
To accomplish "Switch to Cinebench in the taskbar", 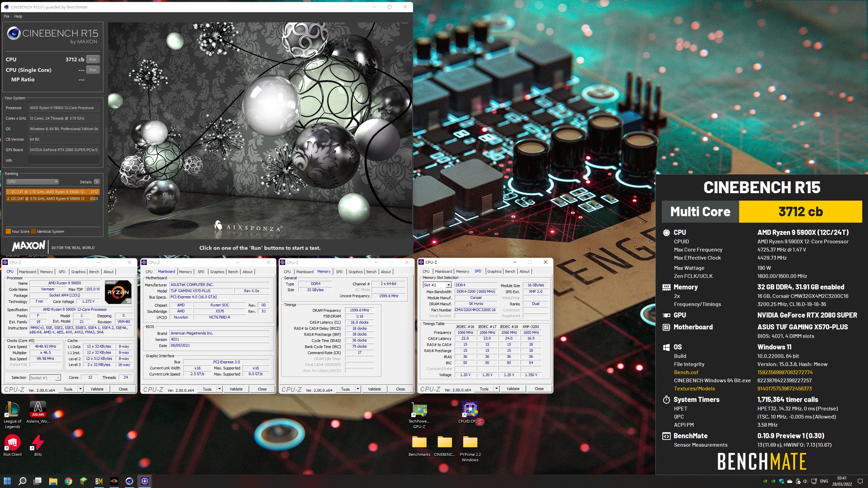I will tap(130, 481).
